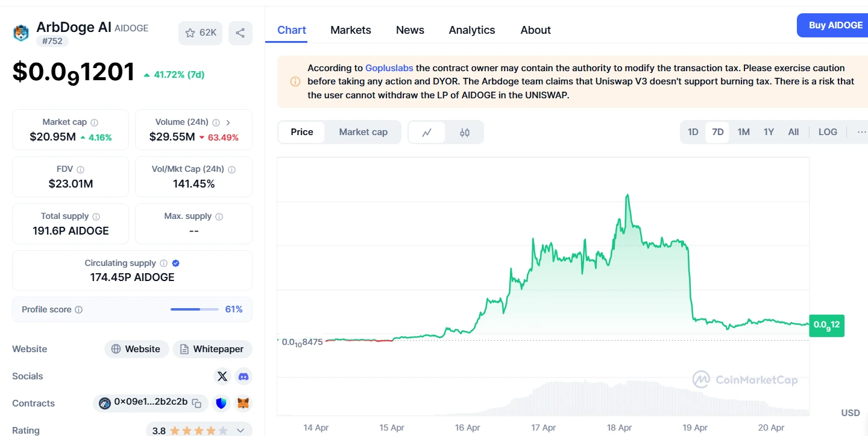
Task: Open the Whitepaper link button
Action: point(212,349)
